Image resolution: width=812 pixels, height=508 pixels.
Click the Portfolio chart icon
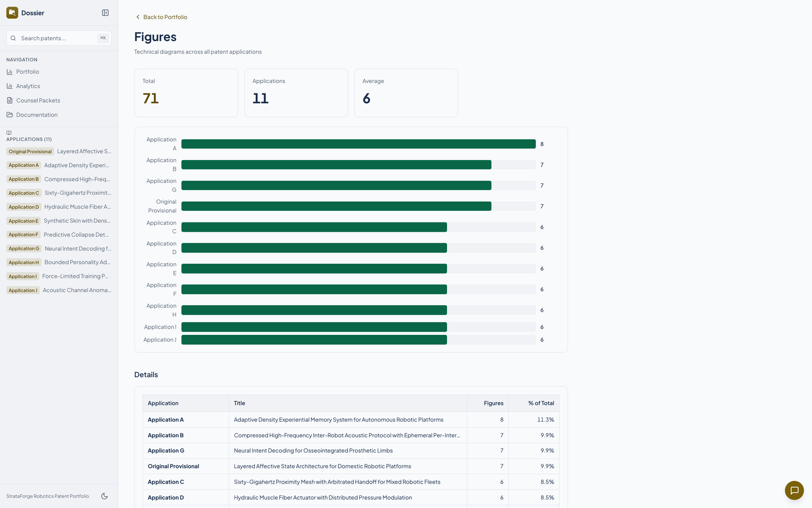tap(10, 72)
